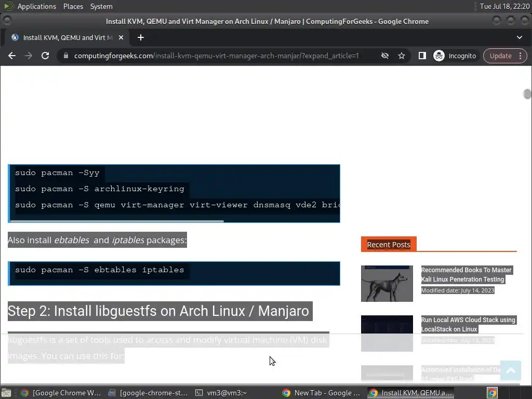Image resolution: width=532 pixels, height=399 pixels.
Task: Open the Kali Linux books post thumbnail
Action: tap(387, 283)
